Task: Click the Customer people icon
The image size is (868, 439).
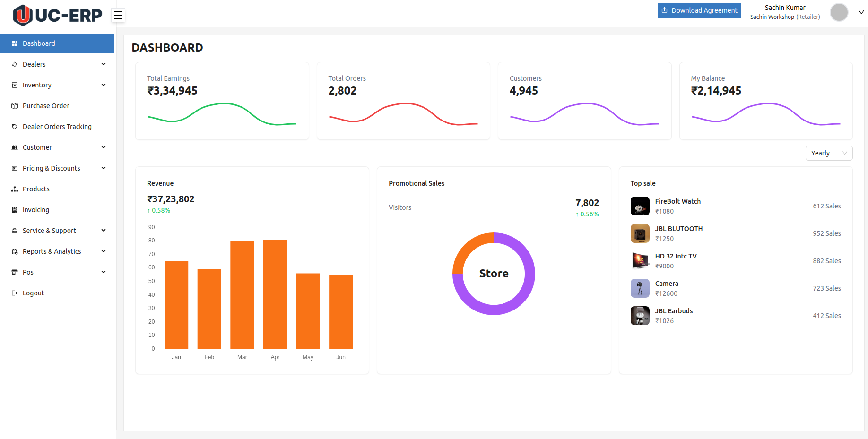Action: [x=15, y=147]
